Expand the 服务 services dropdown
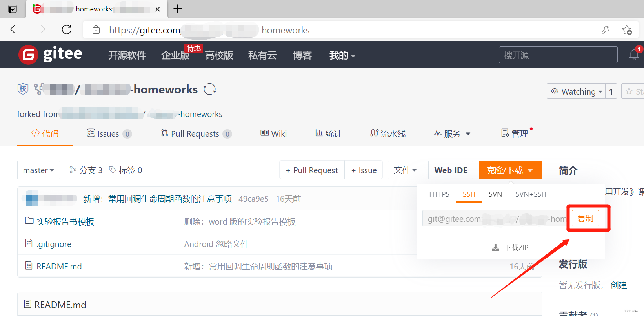This screenshot has height=316, width=644. [x=452, y=133]
